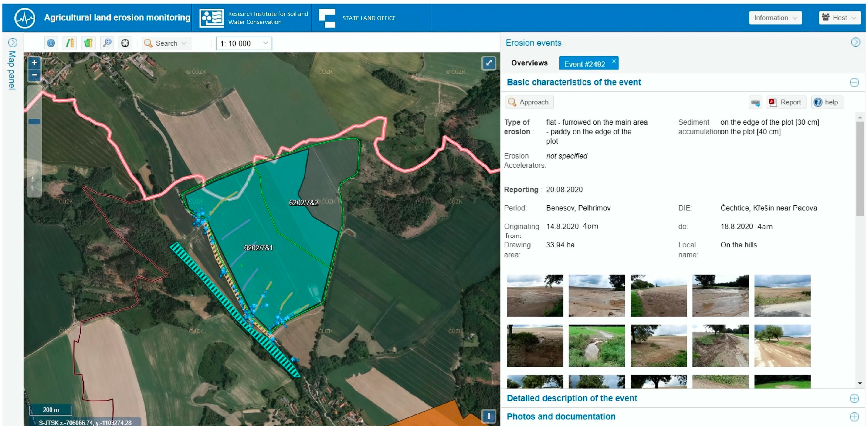The height and width of the screenshot is (434, 868).
Task: Click Research Institute for Soil and Water Conservation
Action: coord(268,18)
